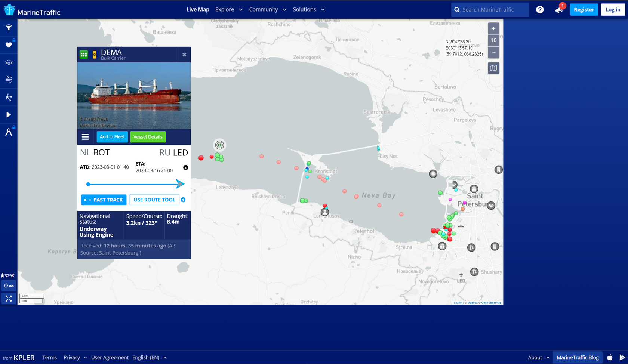This screenshot has width=628, height=364.
Task: Click the light blue vessel near Lisy Nos
Action: [378, 148]
